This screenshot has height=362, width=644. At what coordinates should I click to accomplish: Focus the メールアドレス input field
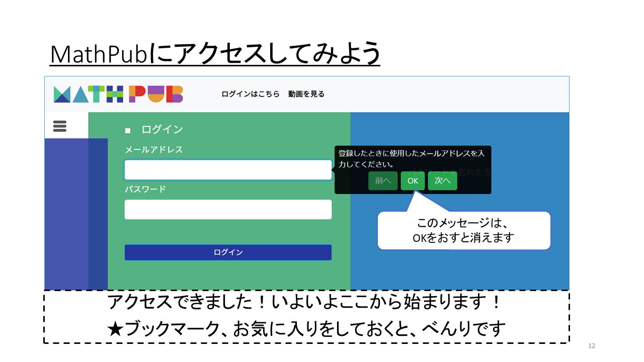228,170
